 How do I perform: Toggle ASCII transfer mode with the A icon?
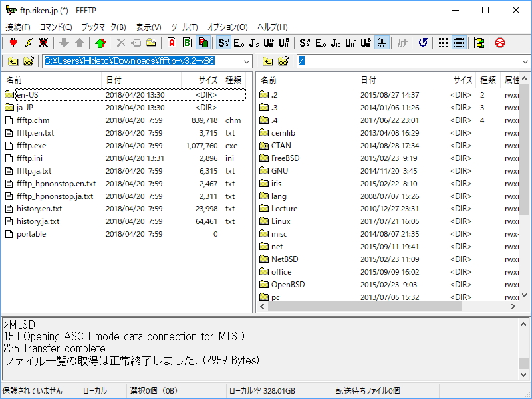[x=171, y=43]
